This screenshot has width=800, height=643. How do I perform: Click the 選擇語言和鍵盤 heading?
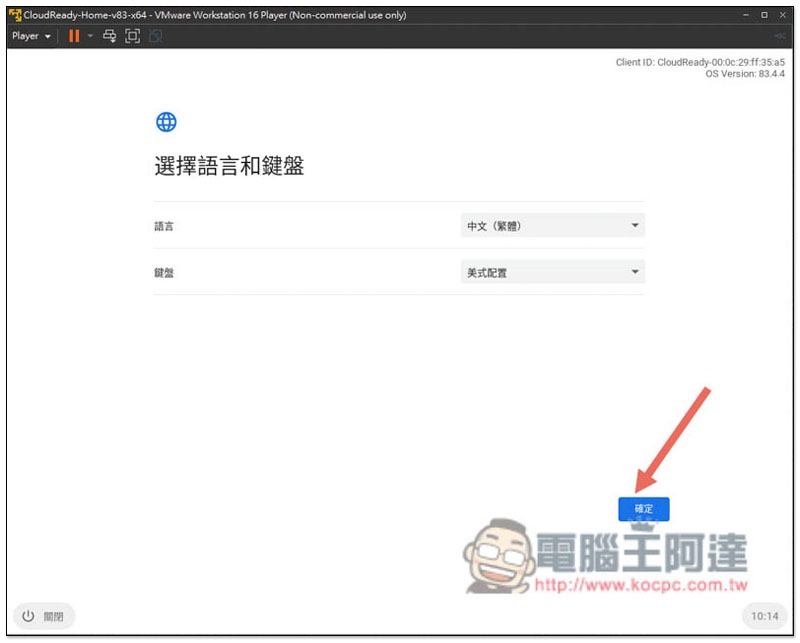click(x=229, y=166)
